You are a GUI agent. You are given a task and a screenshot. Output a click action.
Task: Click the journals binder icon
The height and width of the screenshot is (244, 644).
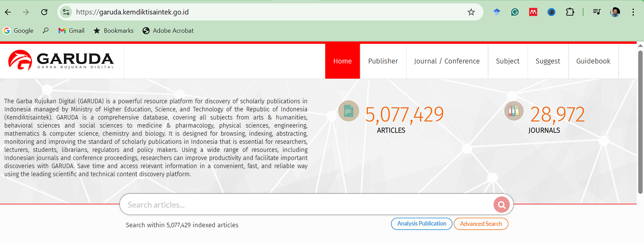click(x=514, y=111)
